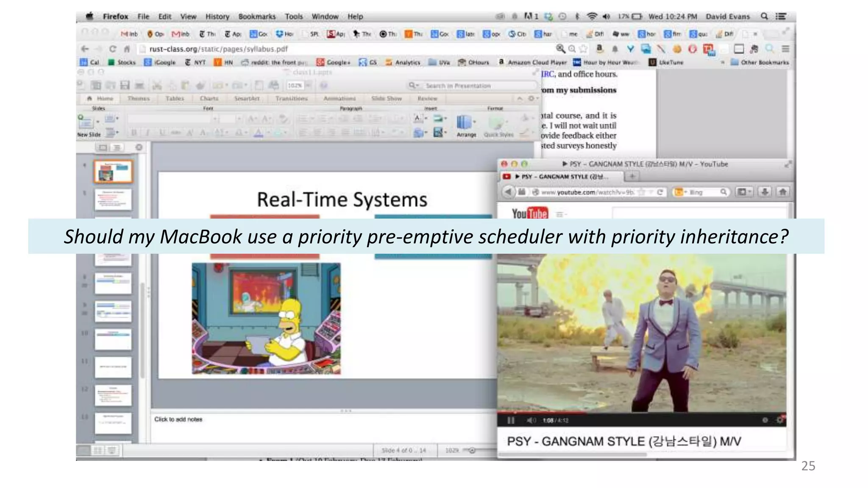Adjust the PowerPoint zoom slider at bottom
The image size is (868, 488).
coord(472,450)
